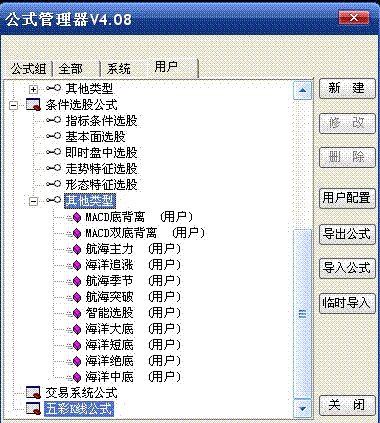Click the pink icon beside 海洋中底

coord(77,377)
